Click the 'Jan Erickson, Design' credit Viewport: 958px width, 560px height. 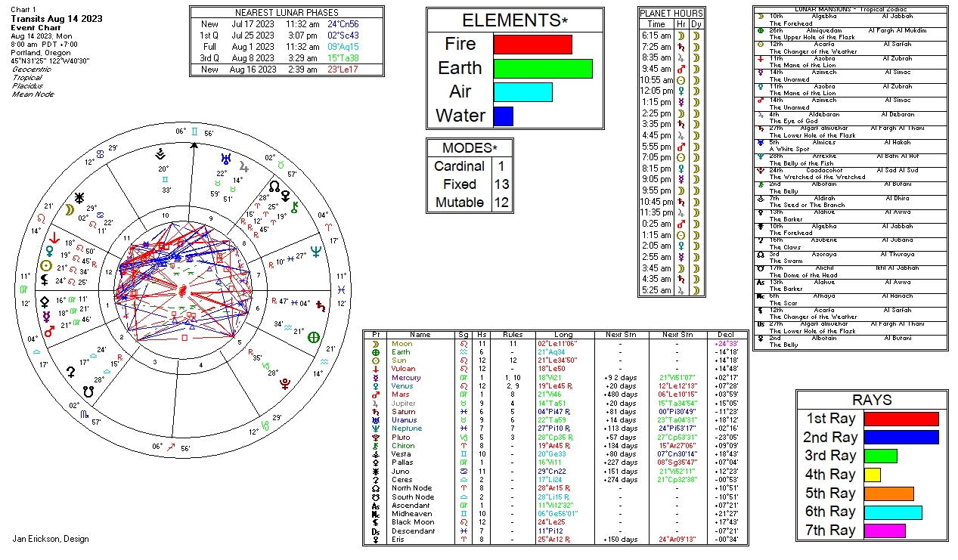pos(51,539)
